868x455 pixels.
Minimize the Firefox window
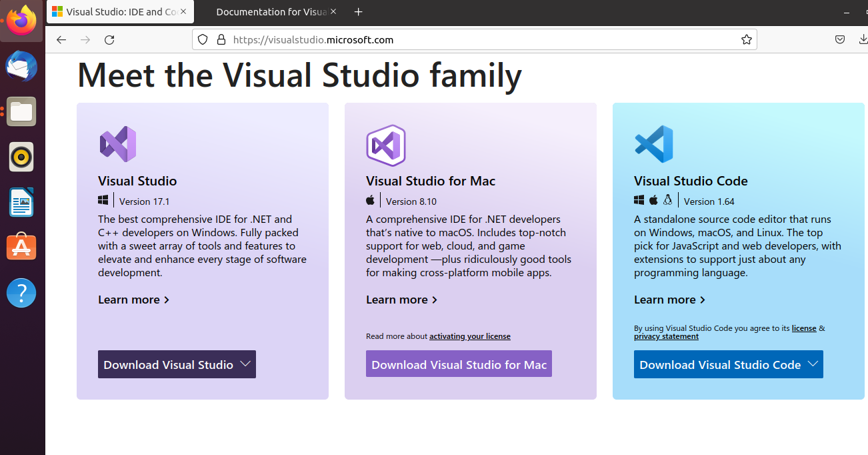pyautogui.click(x=847, y=12)
